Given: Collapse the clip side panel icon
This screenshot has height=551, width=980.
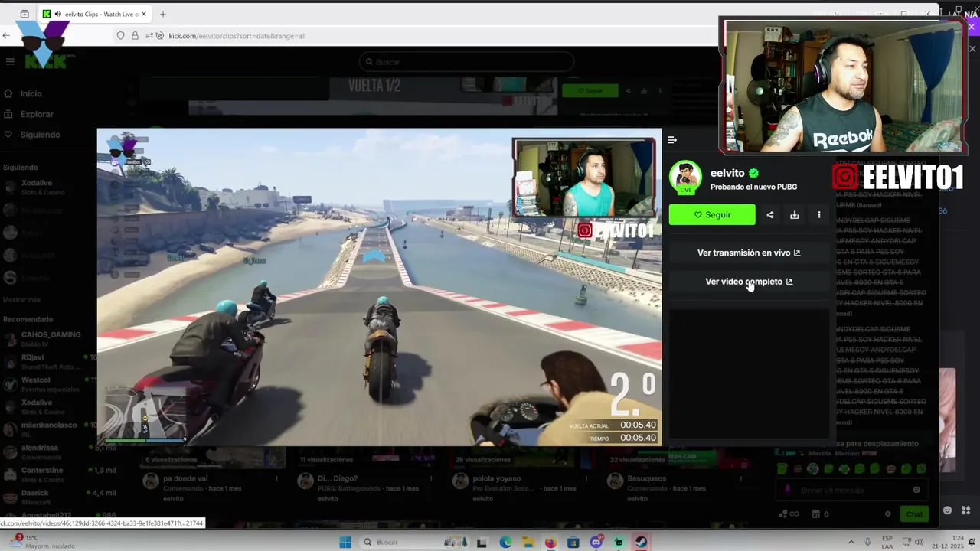Looking at the screenshot, I should click(x=672, y=140).
